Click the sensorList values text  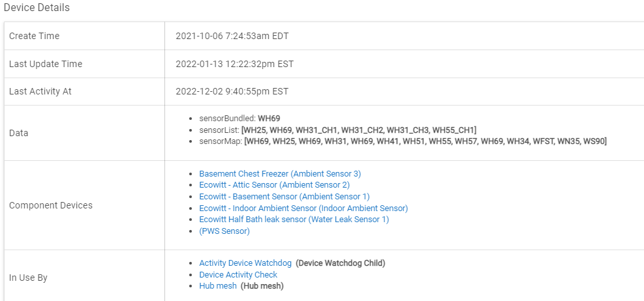359,130
